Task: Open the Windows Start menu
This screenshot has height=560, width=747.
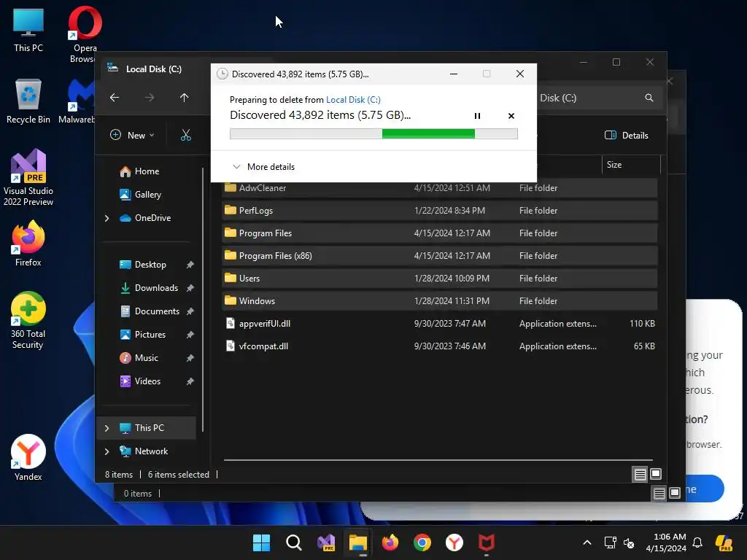Action: 261,542
